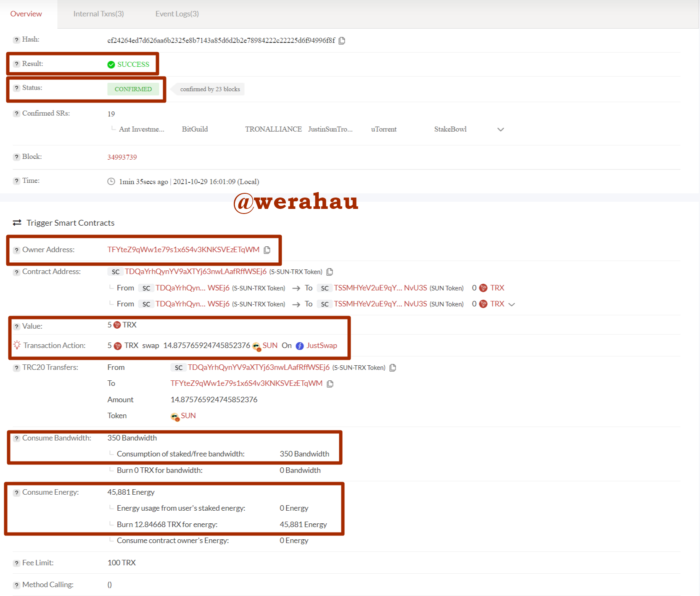Screen dimensions: 700x596
Task: Copy the TRC20 Transfers From address
Action: coord(393,368)
